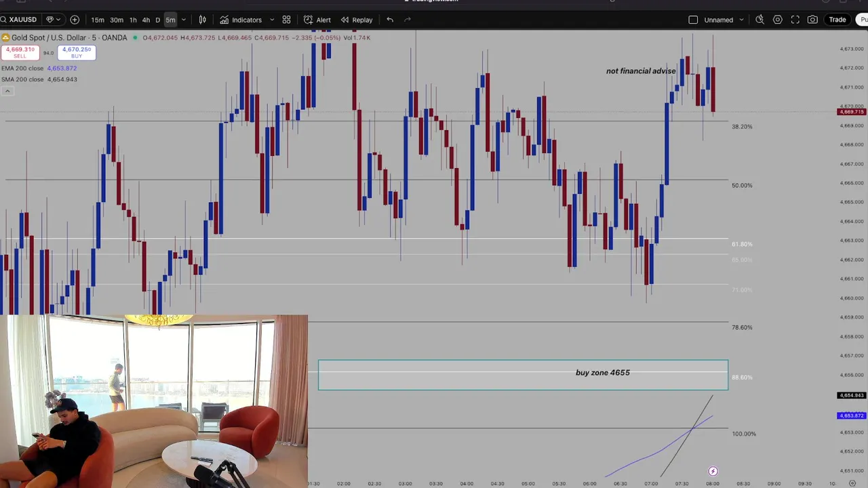Open the XAUUSD symbol search
The width and height of the screenshot is (868, 488).
click(x=19, y=20)
